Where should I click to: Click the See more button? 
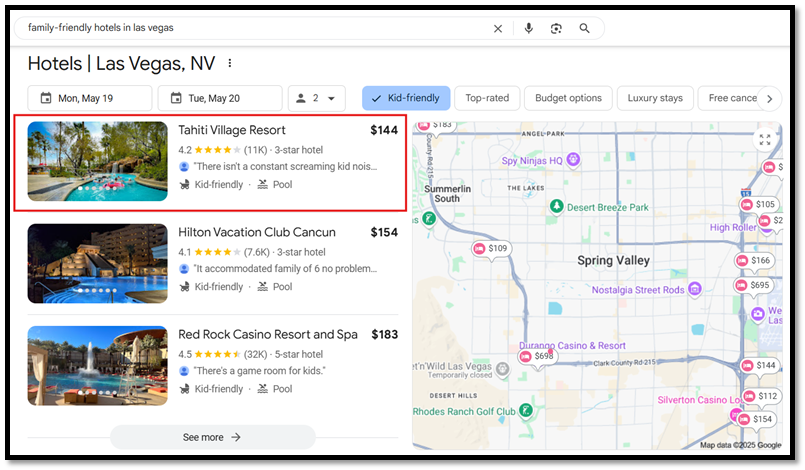tap(213, 437)
